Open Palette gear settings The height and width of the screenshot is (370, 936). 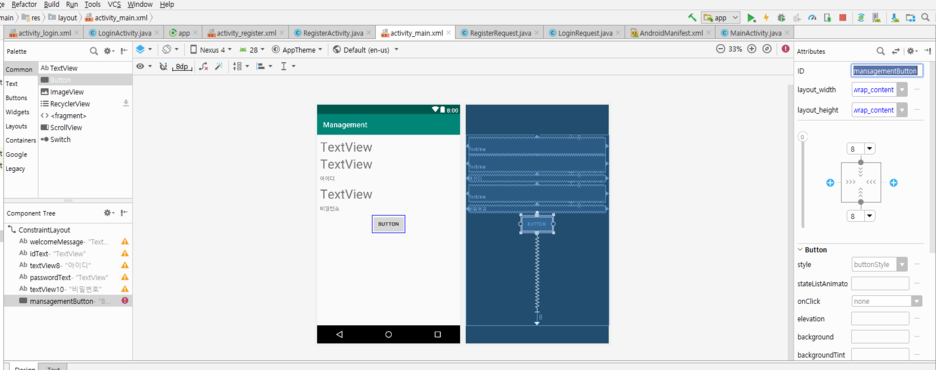coord(109,51)
